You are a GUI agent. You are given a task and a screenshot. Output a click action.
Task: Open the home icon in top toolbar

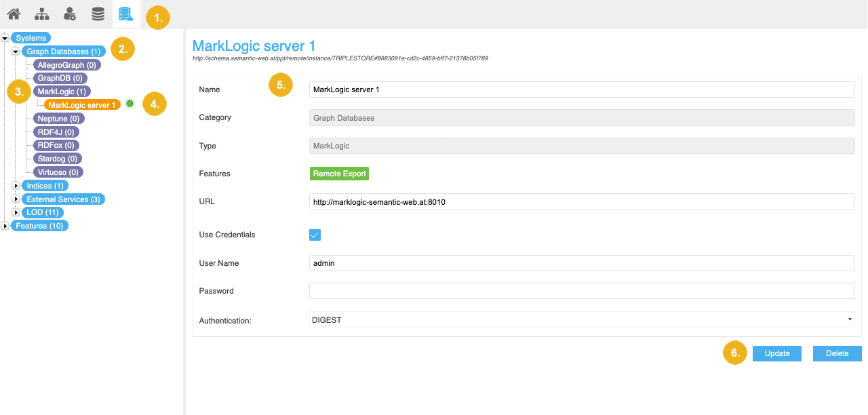coord(14,14)
